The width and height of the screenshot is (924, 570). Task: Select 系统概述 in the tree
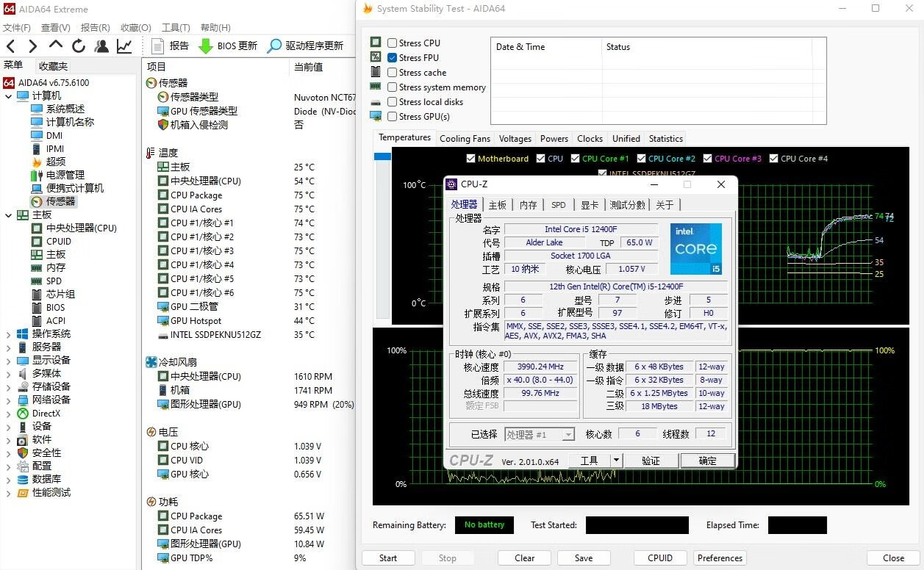click(65, 109)
